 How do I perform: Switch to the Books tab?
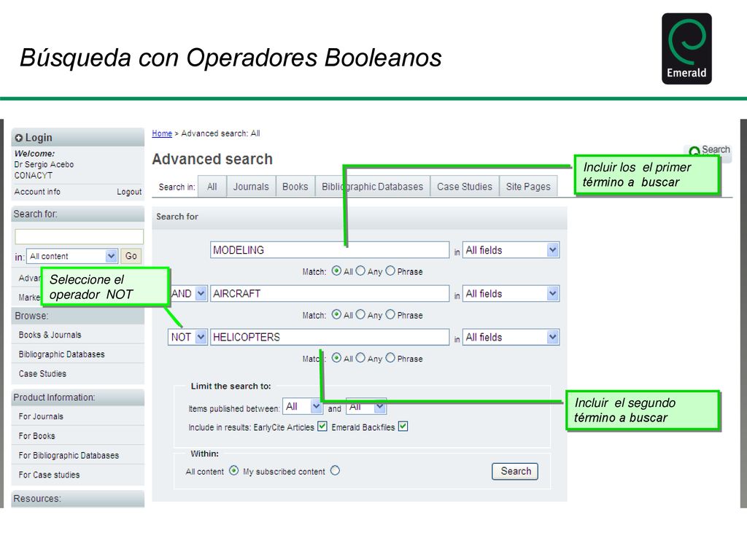pyautogui.click(x=295, y=186)
